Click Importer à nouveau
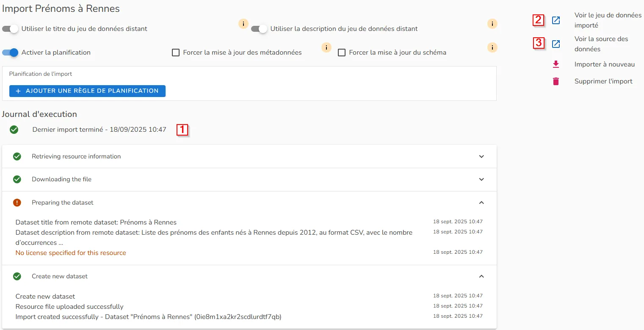The width and height of the screenshot is (644, 330). 605,64
